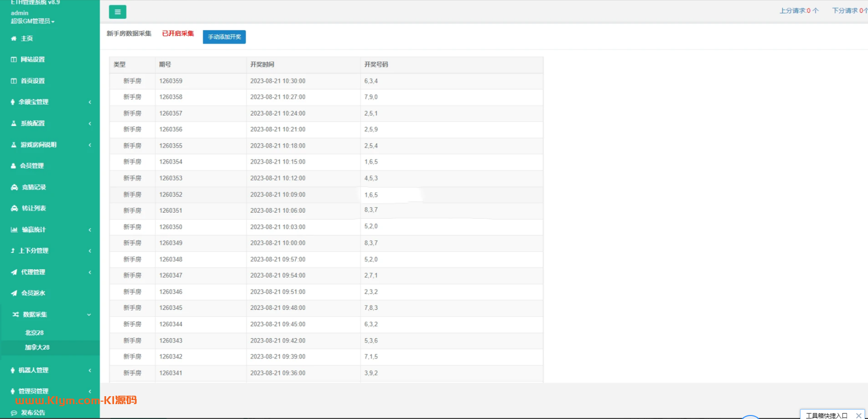Click winning numbers 2,5,9
868x419 pixels.
[371, 129]
